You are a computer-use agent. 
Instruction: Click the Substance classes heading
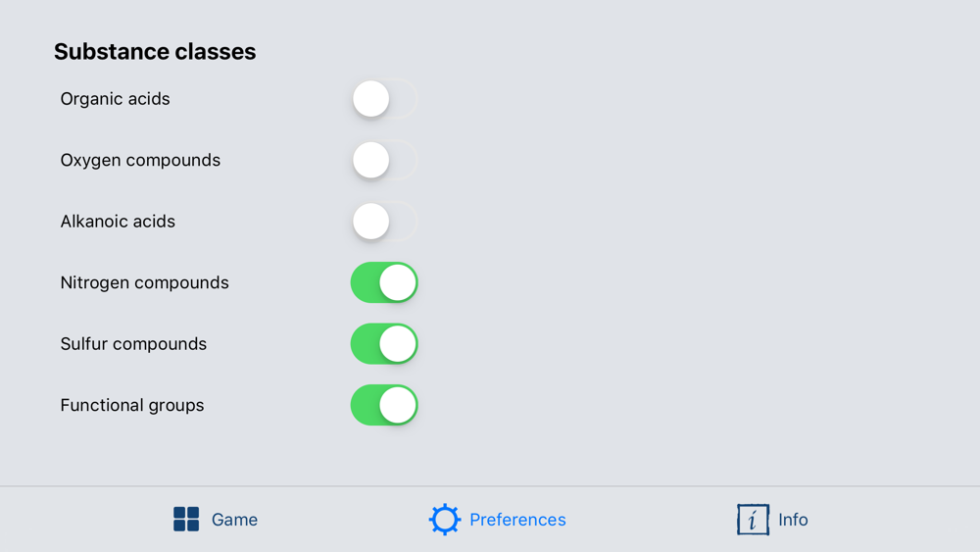pyautogui.click(x=155, y=51)
